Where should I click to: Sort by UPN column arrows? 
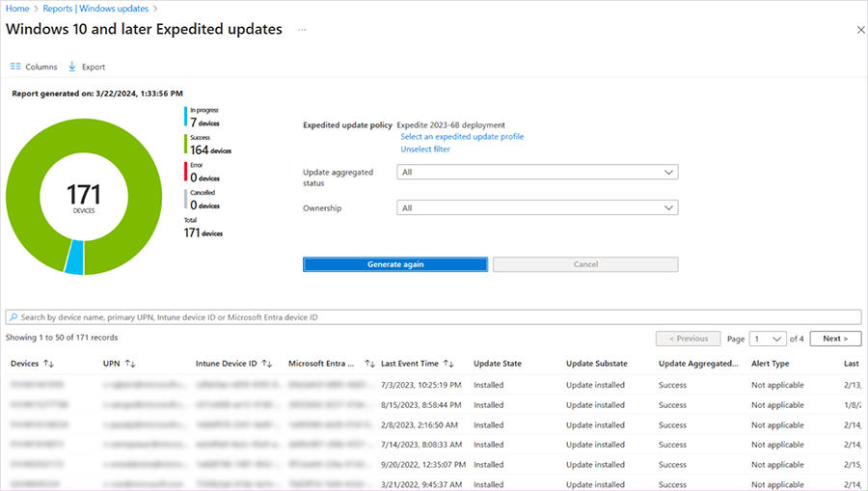click(130, 364)
